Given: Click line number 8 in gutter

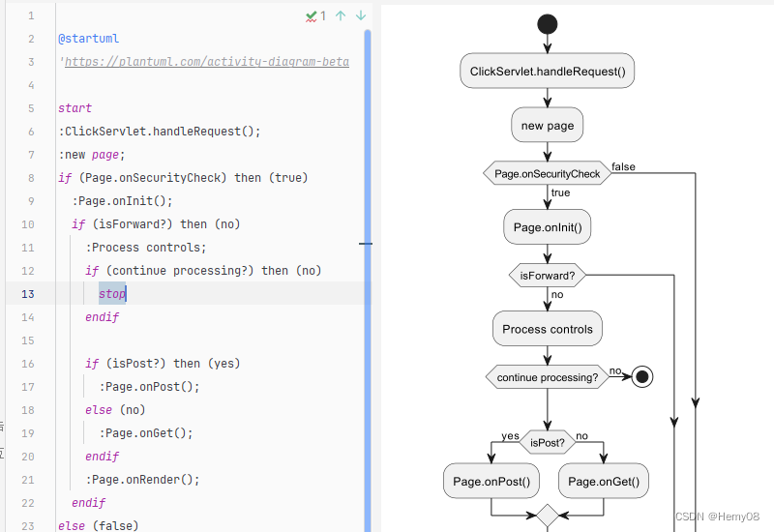Looking at the screenshot, I should [x=31, y=178].
